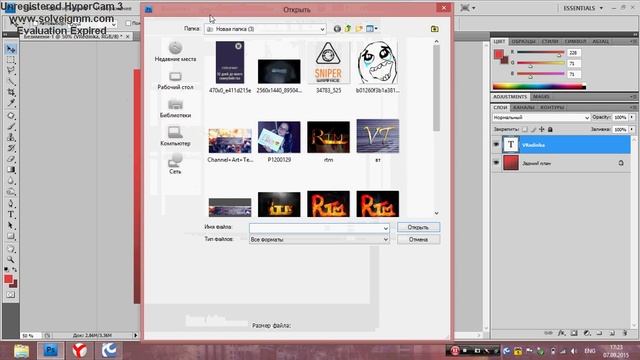Switch to the СИМВОЛ tab
Viewport: 640px width, 360px height.
pyautogui.click(x=575, y=41)
